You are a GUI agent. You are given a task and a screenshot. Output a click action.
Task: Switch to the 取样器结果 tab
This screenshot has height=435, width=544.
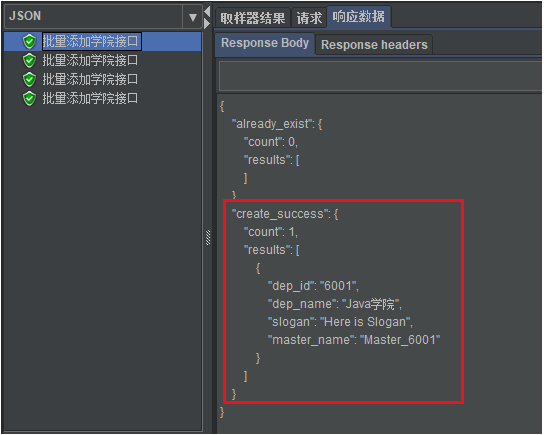pos(253,18)
